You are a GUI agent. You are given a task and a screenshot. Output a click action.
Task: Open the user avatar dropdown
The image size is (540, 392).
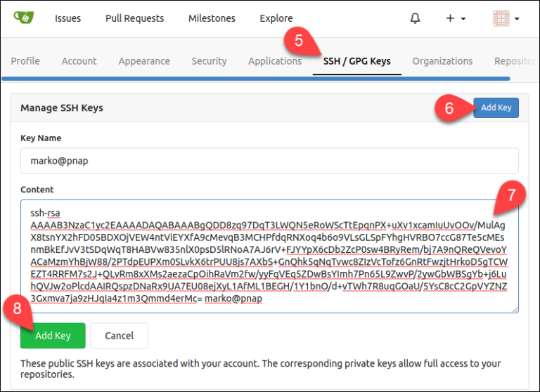coord(506,18)
